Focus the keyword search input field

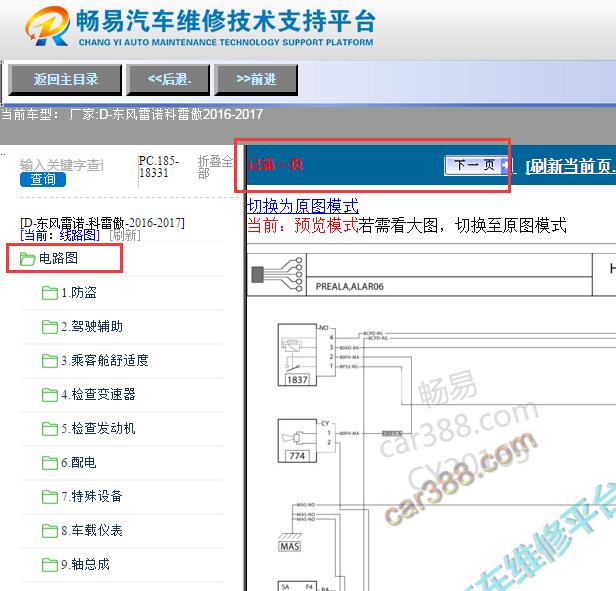62,165
